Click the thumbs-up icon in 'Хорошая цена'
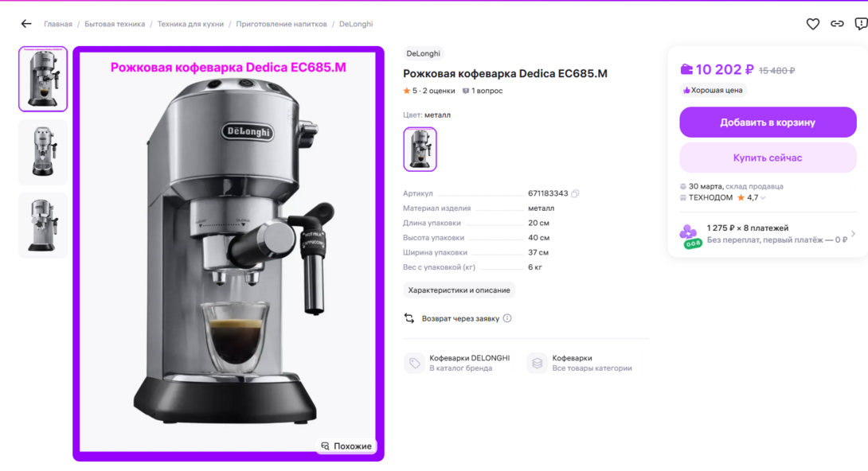This screenshot has width=868, height=471. pyautogui.click(x=686, y=91)
